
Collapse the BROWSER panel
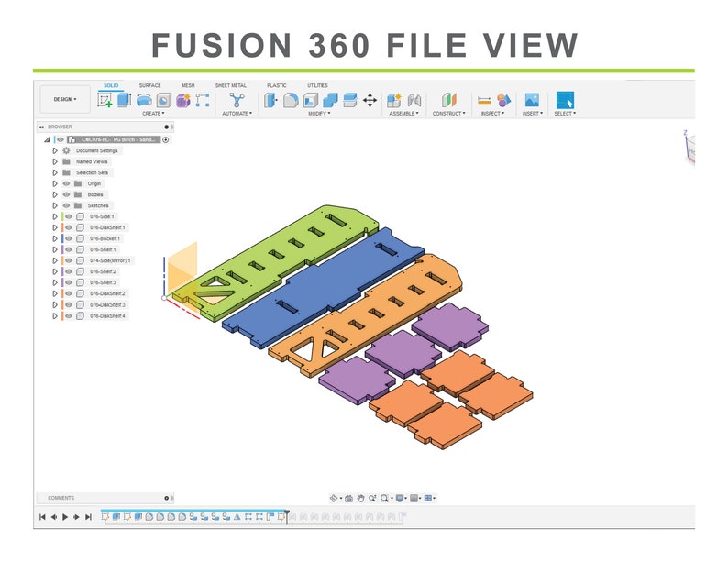(41, 127)
